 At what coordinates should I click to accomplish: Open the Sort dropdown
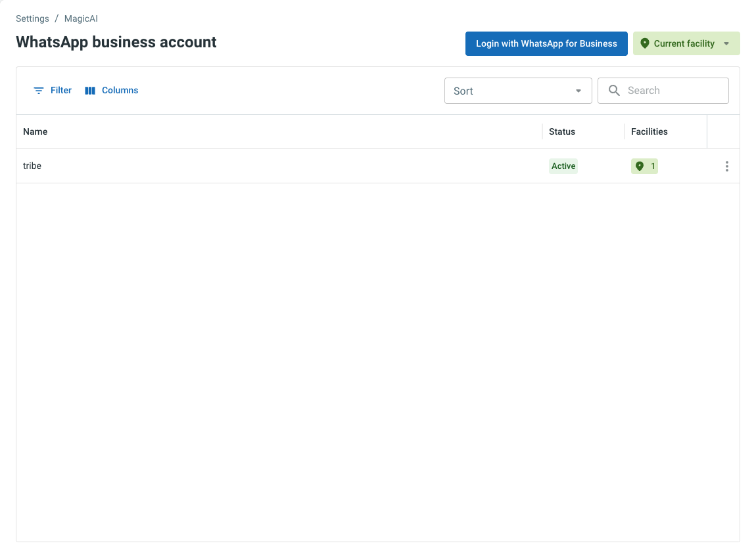click(518, 91)
